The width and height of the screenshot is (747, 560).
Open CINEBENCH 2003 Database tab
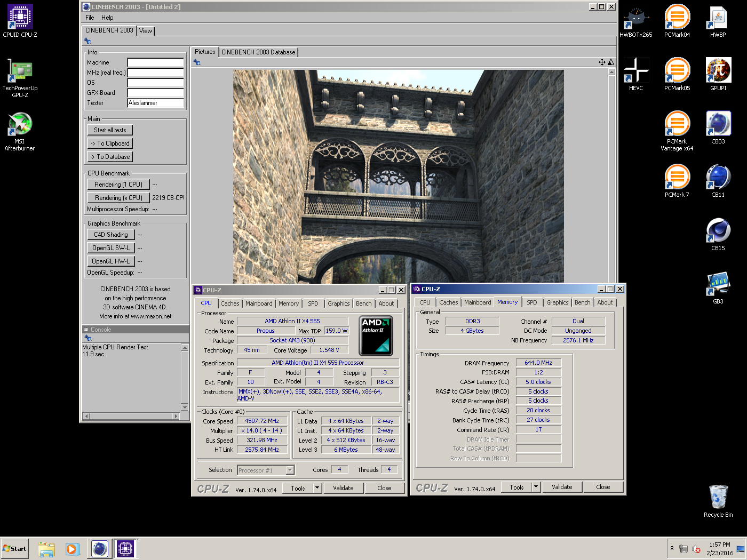[x=258, y=52]
